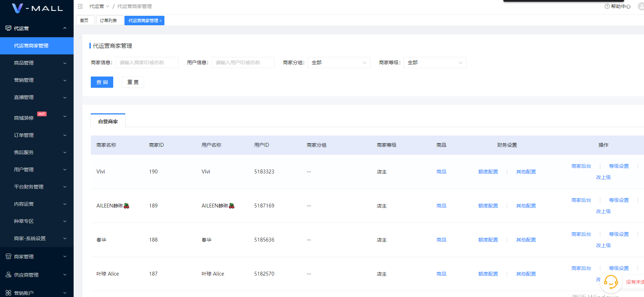Viewport: 644px width, 297px height.
Task: Click the 商家管理 store icon
Action: coord(8,257)
